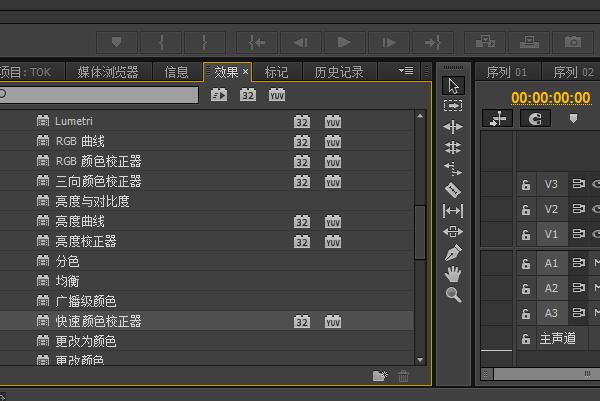Select the A3 track target
600x401 pixels.
point(551,313)
